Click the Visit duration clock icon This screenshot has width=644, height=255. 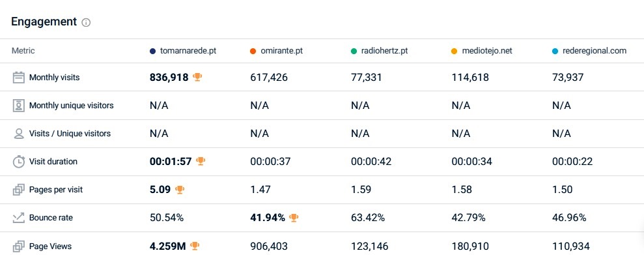19,162
